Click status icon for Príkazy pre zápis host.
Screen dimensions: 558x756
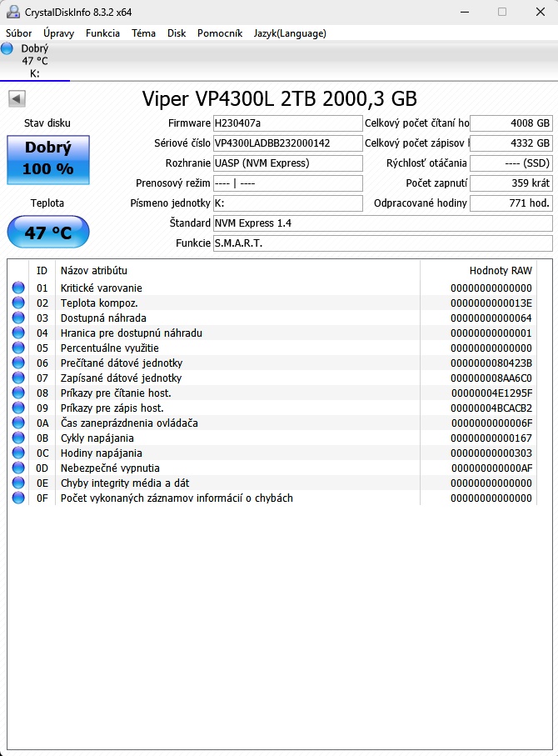pyautogui.click(x=18, y=408)
